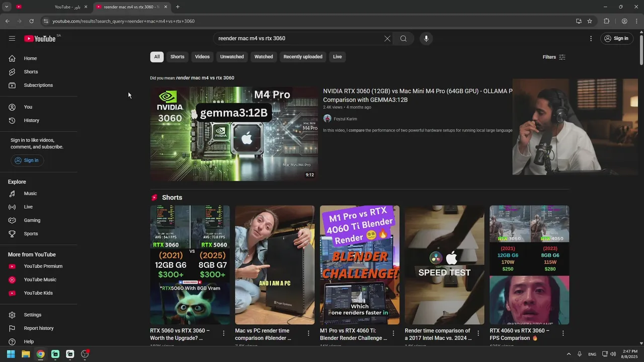Open YouTube Music link

(x=39, y=280)
